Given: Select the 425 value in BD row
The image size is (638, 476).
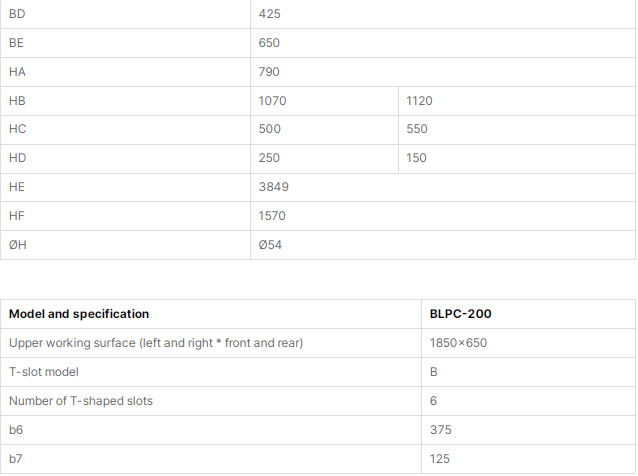Looking at the screenshot, I should click(x=269, y=14).
